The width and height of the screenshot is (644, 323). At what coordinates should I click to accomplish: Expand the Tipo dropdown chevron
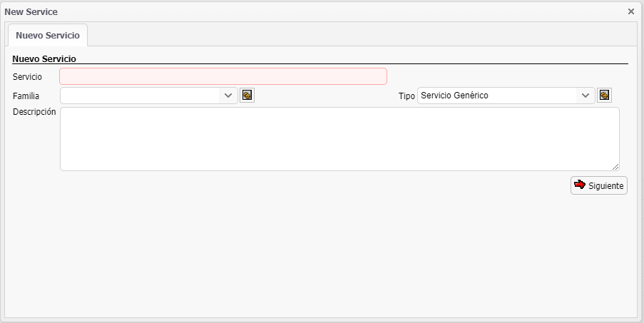point(586,96)
